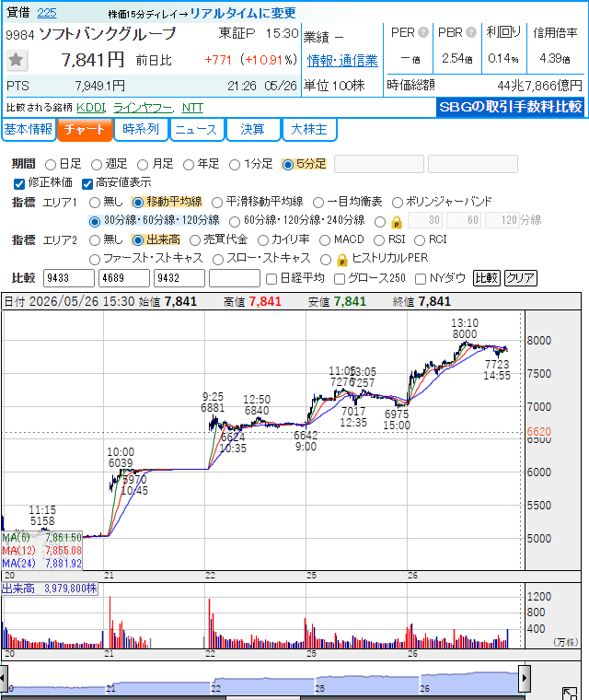Expand chart with the enlarge arrow icon
The image size is (589, 700).
pyautogui.click(x=570, y=694)
